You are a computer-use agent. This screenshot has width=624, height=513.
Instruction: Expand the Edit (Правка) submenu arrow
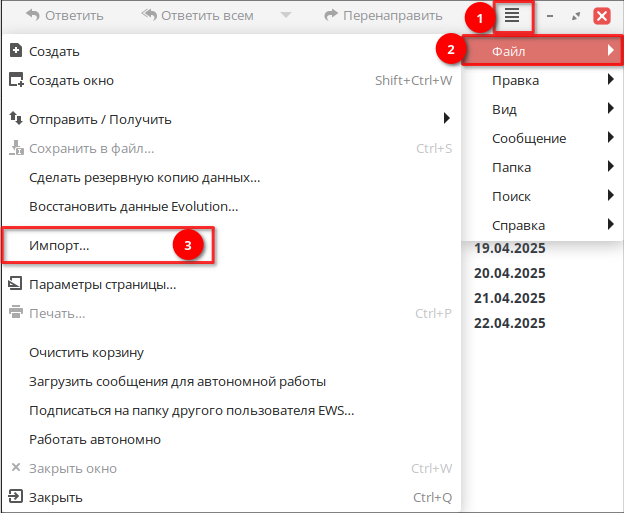pyautogui.click(x=611, y=79)
